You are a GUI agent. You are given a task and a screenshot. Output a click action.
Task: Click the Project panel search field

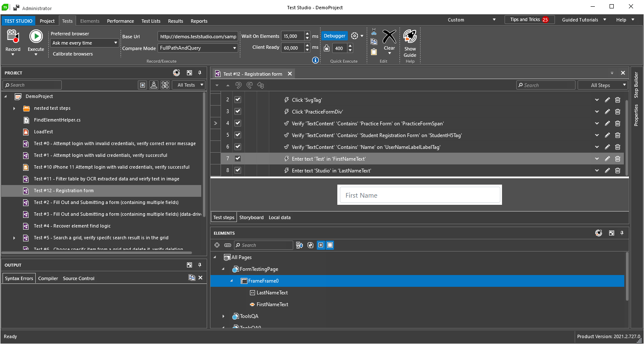[x=32, y=85]
